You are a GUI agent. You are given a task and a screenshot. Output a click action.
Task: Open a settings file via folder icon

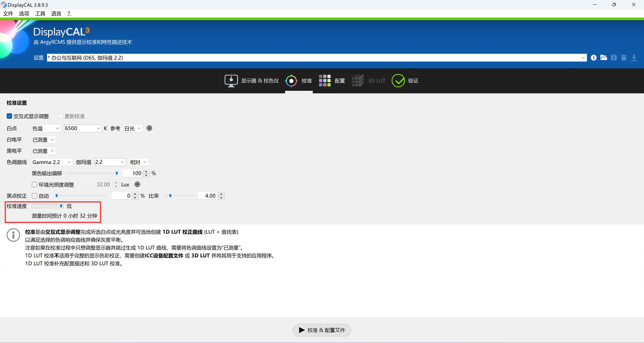(603, 57)
